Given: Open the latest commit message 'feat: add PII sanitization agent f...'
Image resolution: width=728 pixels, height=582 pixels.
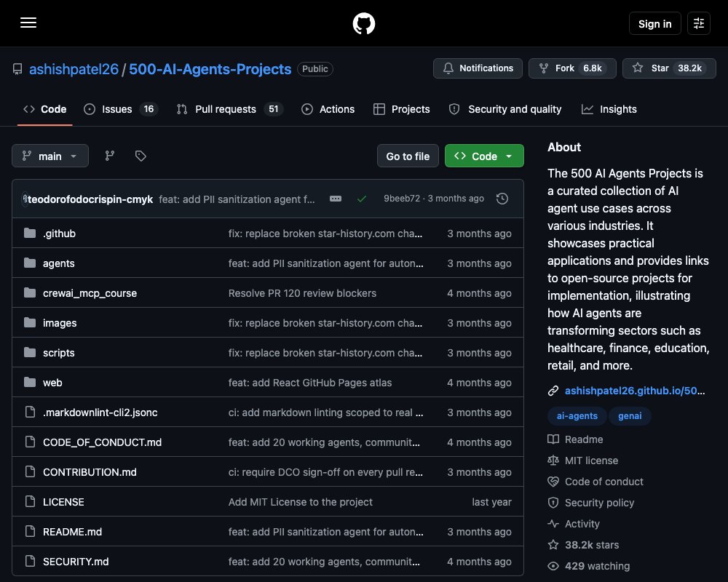Looking at the screenshot, I should click(237, 199).
